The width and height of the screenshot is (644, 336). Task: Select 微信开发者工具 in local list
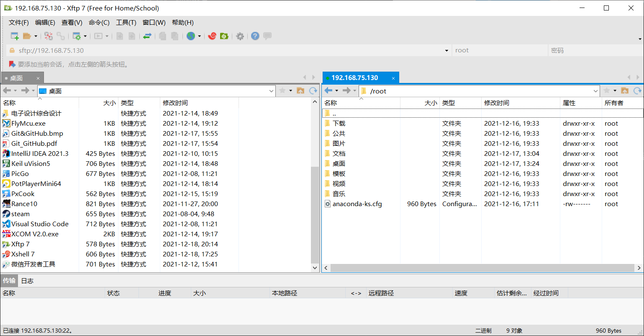point(33,264)
